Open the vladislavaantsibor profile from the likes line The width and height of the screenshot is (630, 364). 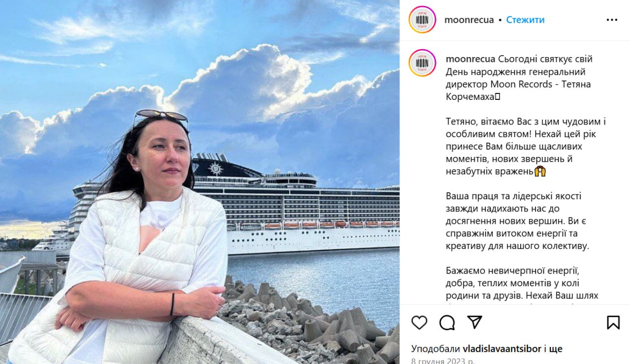[x=502, y=349]
